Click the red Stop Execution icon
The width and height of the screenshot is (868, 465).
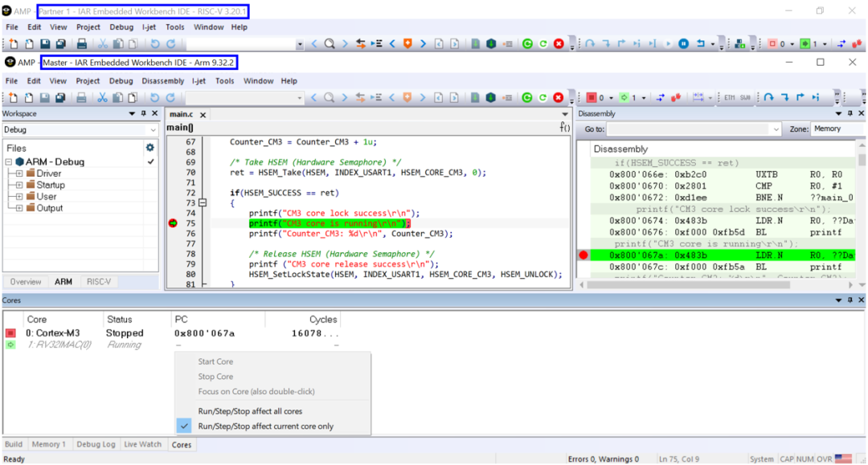point(557,96)
